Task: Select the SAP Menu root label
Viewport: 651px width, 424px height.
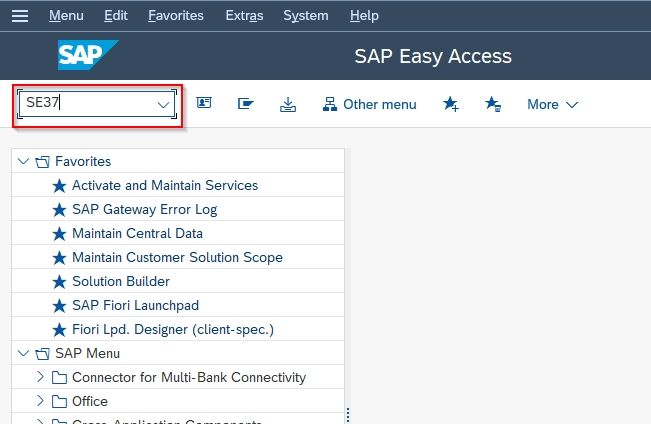Action: pos(88,353)
